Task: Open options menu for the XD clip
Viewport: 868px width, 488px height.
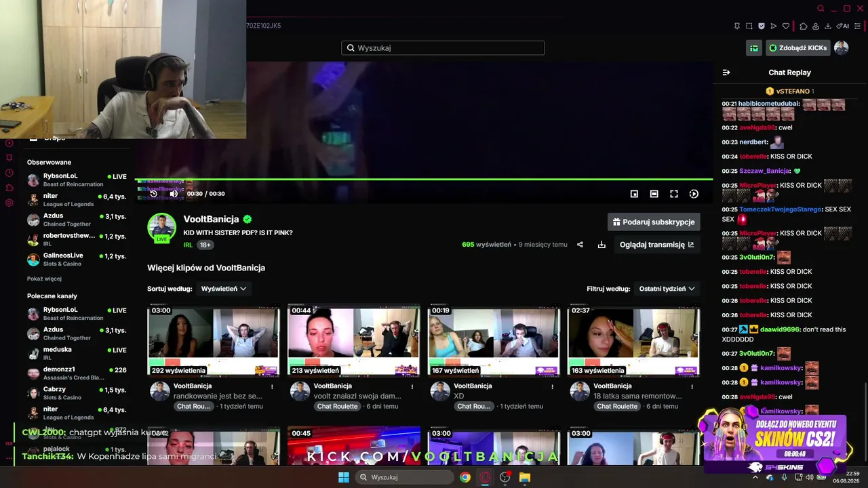Action: (x=553, y=387)
